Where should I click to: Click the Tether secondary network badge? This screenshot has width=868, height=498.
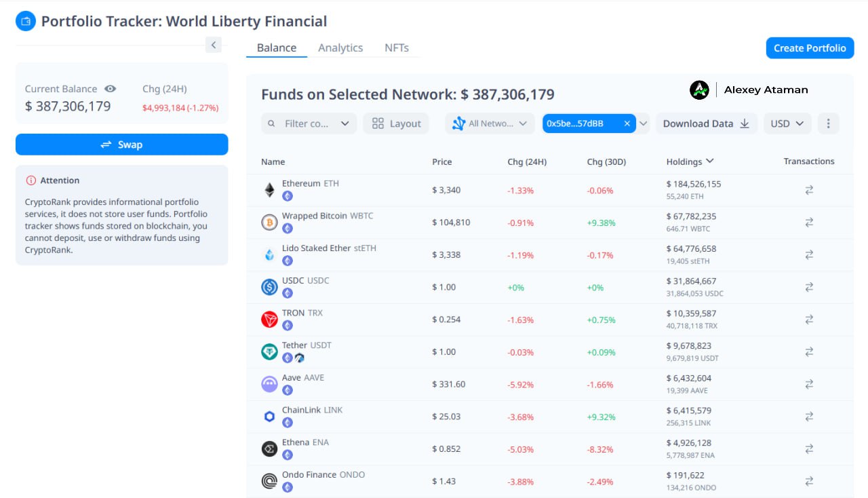[299, 358]
